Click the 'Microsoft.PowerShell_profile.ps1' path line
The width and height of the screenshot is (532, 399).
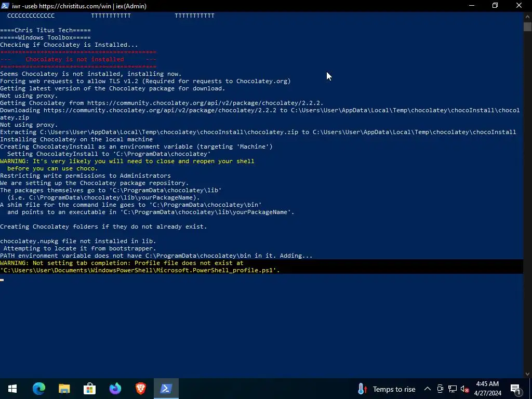(140, 270)
